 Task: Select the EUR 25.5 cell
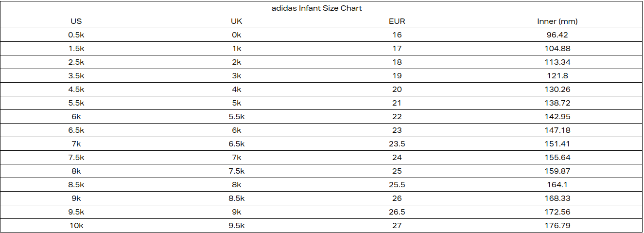coord(397,185)
